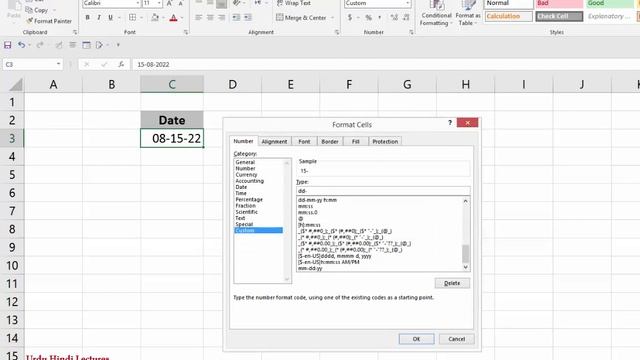Open the Font group dialog launcher
Viewport: 640px width, 360px height.
coord(186,32)
